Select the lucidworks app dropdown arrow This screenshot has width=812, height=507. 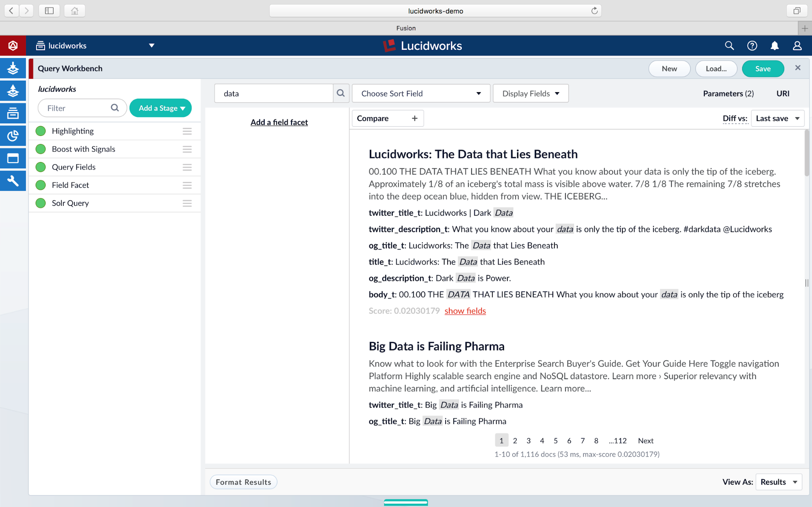152,46
